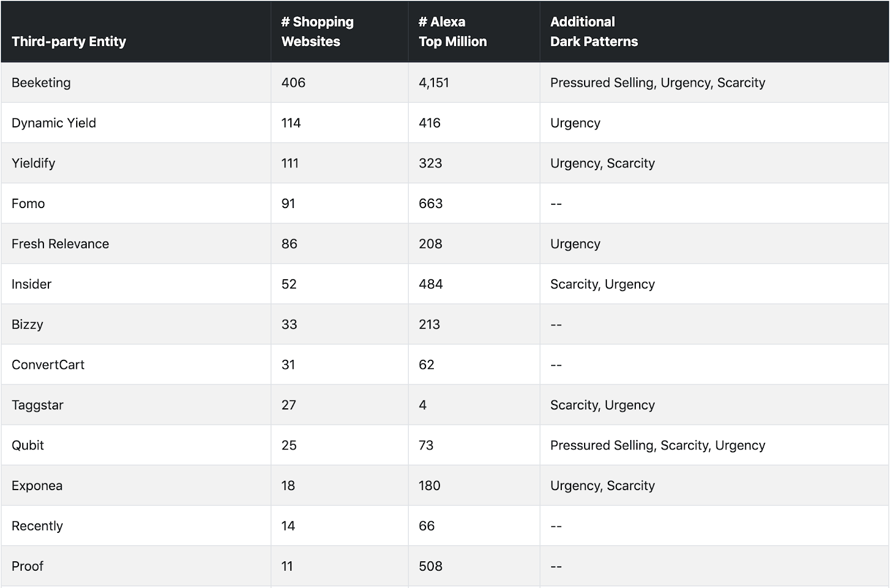Viewport: 890px width, 588px height.
Task: Click the Yieldify row name
Action: 33,164
